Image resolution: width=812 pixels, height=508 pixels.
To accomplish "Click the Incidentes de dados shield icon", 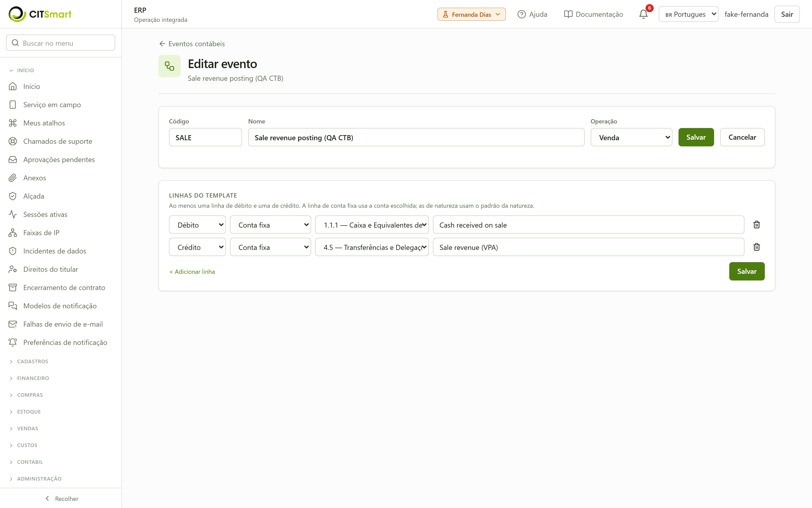I will pyautogui.click(x=13, y=251).
